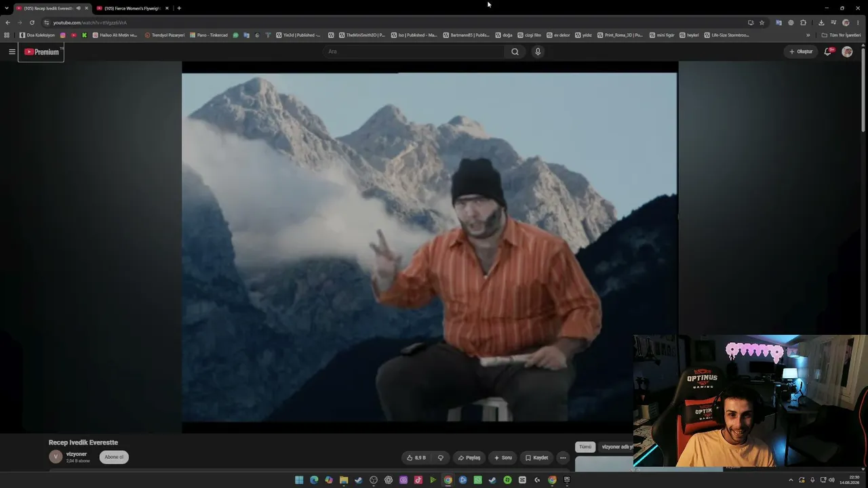Open ChatGPT app from taskbar

pyautogui.click(x=389, y=480)
